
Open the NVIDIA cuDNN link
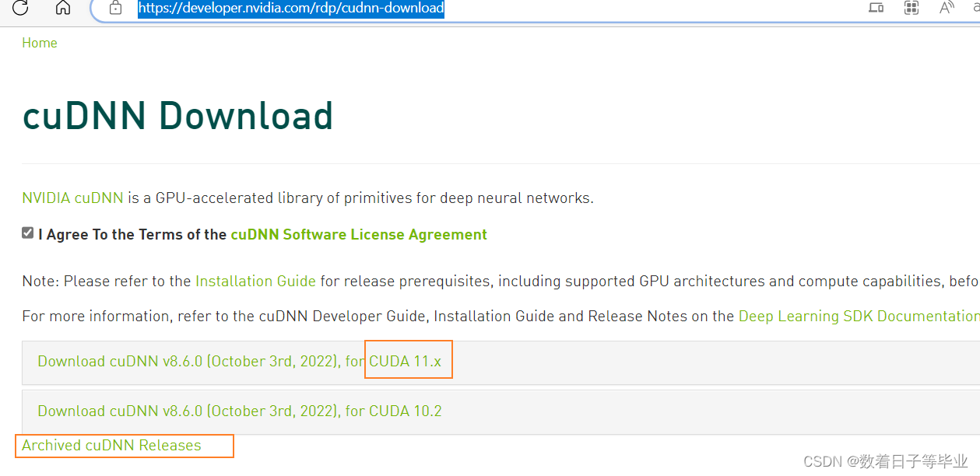point(72,198)
